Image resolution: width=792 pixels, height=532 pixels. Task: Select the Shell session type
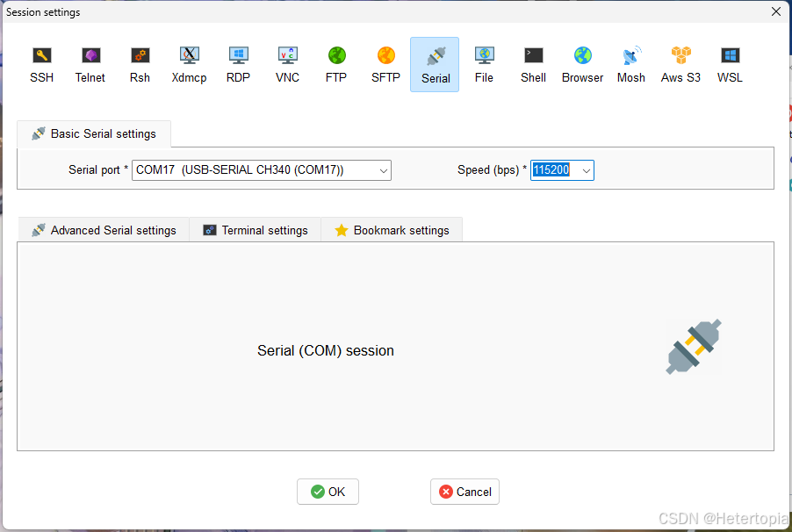click(533, 65)
